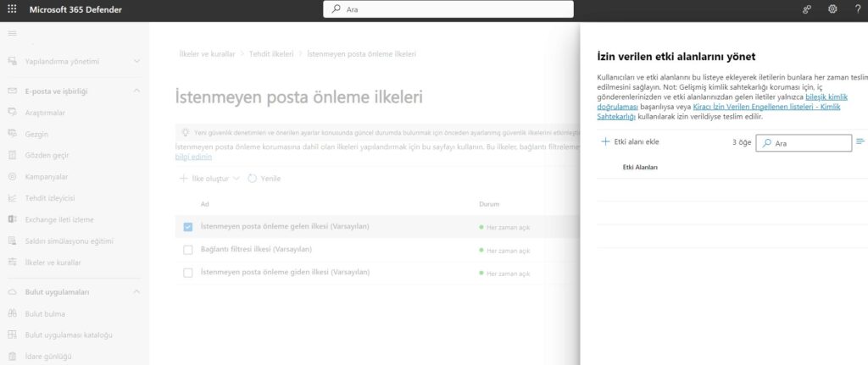Viewport: 868px width, 365px height.
Task: Collapse the navigation with the hamburger icon
Action: point(12,32)
